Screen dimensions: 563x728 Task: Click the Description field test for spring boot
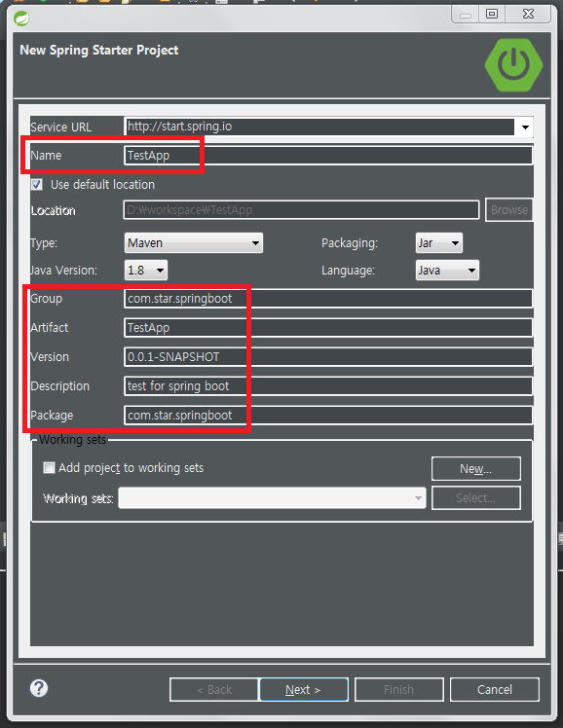pyautogui.click(x=328, y=386)
